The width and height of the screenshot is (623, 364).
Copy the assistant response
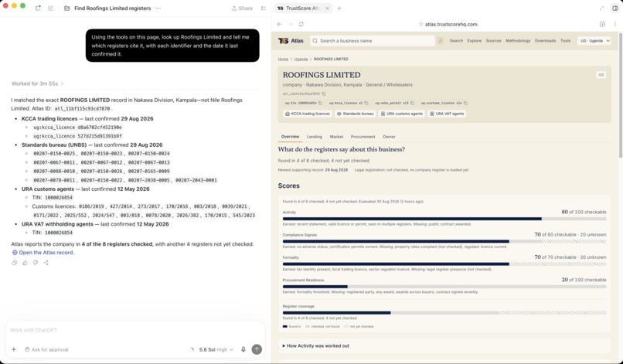pyautogui.click(x=15, y=263)
